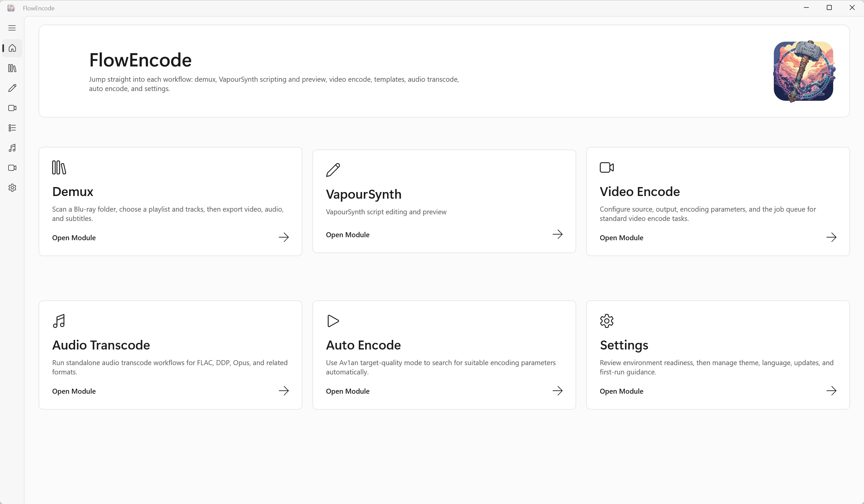The height and width of the screenshot is (504, 864).
Task: Click the Settings card title
Action: click(x=624, y=345)
